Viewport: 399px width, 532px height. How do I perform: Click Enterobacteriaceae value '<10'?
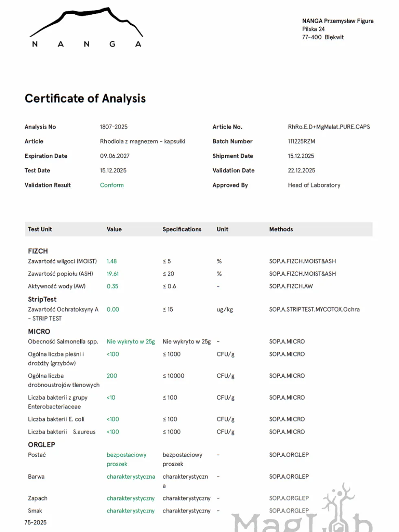click(x=111, y=398)
